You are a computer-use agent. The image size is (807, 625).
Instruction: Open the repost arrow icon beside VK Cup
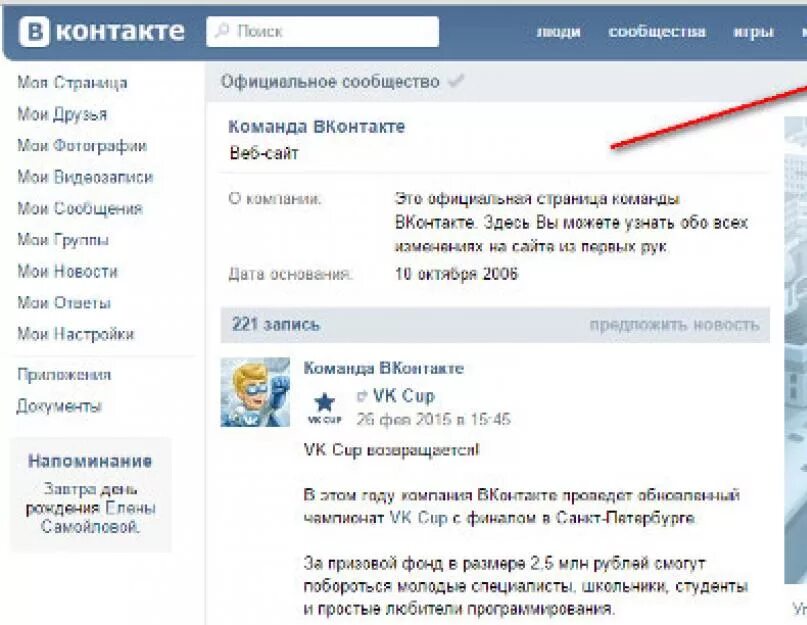362,396
